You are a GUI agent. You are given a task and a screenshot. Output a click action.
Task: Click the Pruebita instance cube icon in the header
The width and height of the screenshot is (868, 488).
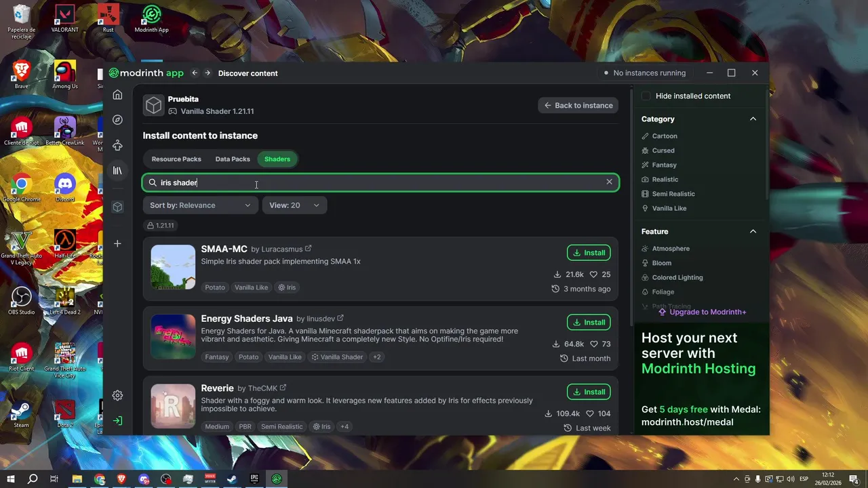point(154,105)
